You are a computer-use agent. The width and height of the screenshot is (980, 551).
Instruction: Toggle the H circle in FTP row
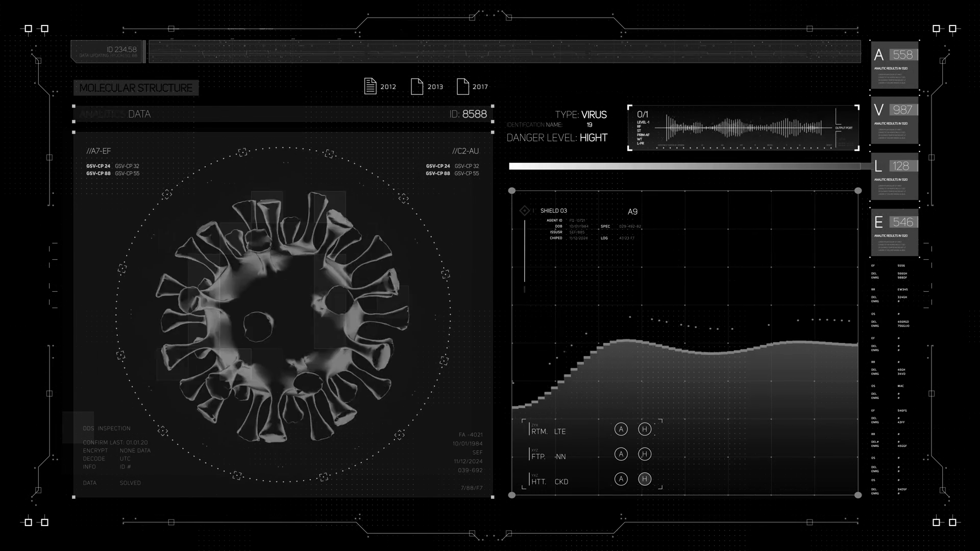coord(645,454)
